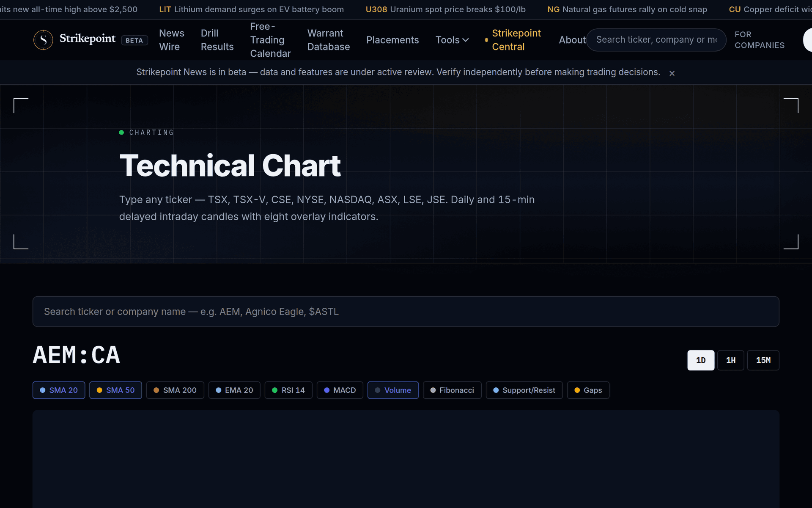
Task: Dismiss the beta notice banner
Action: click(x=672, y=73)
